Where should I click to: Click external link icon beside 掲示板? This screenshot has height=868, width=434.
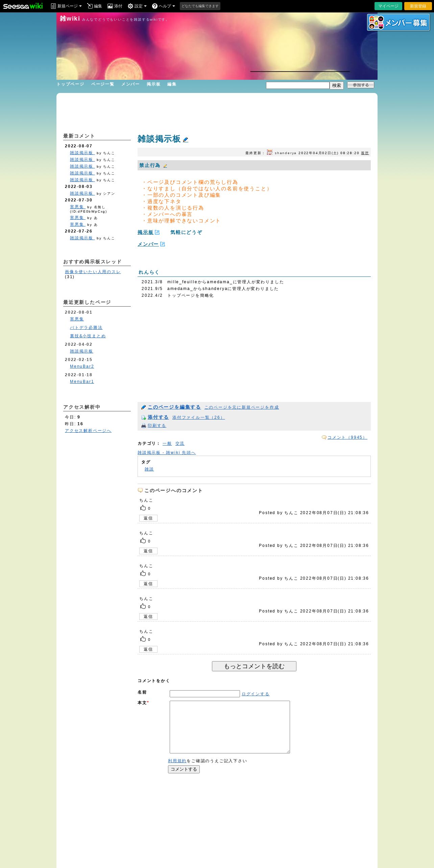pos(157,232)
